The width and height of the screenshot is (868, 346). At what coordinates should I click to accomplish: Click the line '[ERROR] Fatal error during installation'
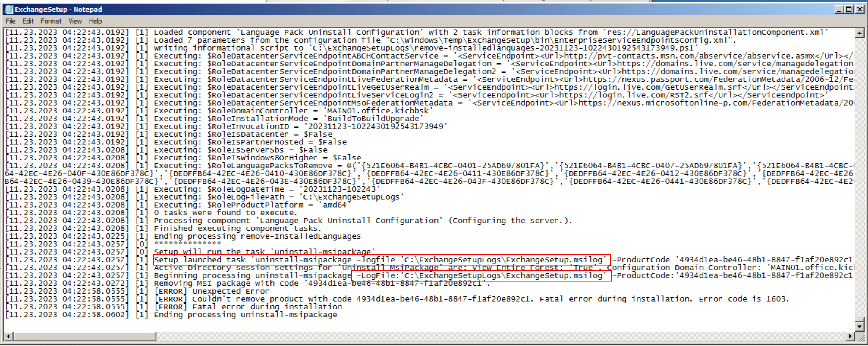tap(174, 306)
